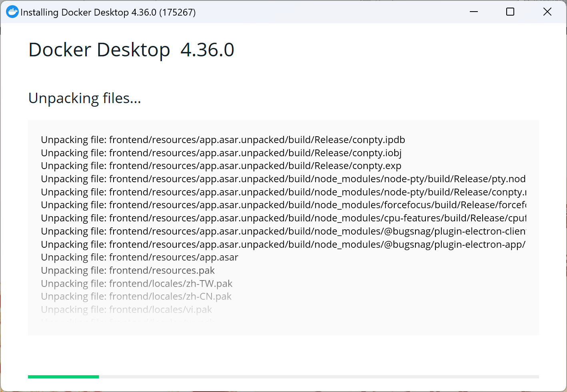Minimize the installer window
Image resolution: width=567 pixels, height=392 pixels.
pyautogui.click(x=473, y=12)
